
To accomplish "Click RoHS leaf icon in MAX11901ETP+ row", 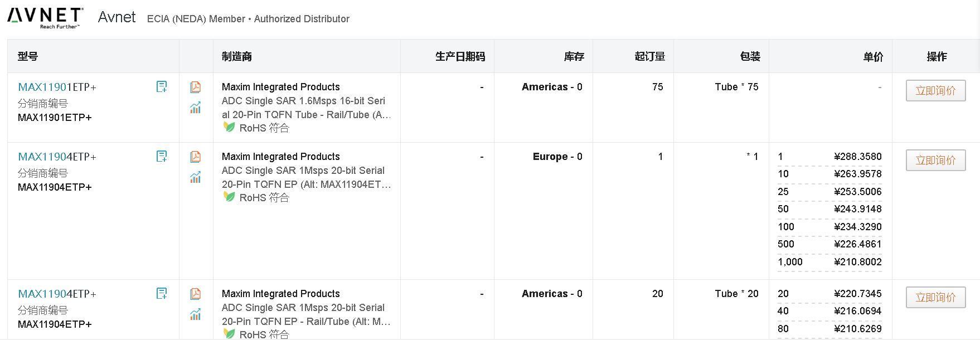I will tap(229, 127).
